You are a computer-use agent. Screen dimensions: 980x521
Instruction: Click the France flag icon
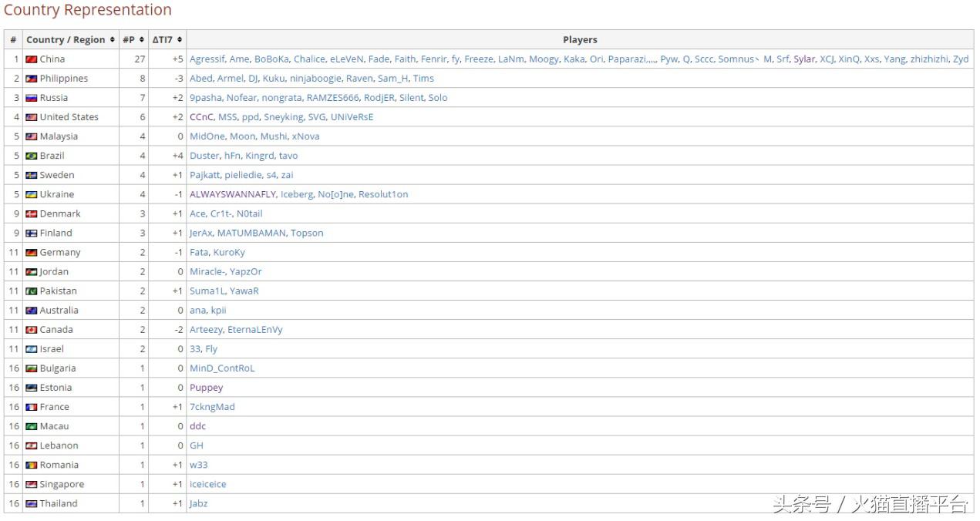[x=32, y=407]
